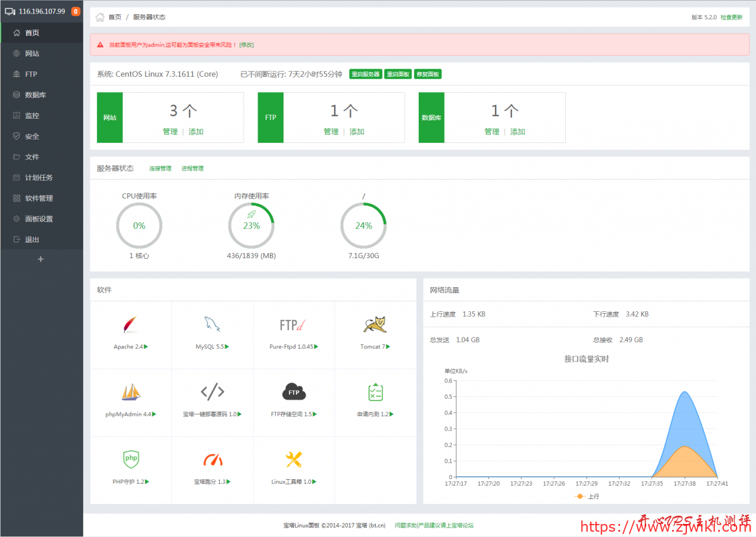
Task: Click the 重启服务器 button
Action: click(365, 74)
